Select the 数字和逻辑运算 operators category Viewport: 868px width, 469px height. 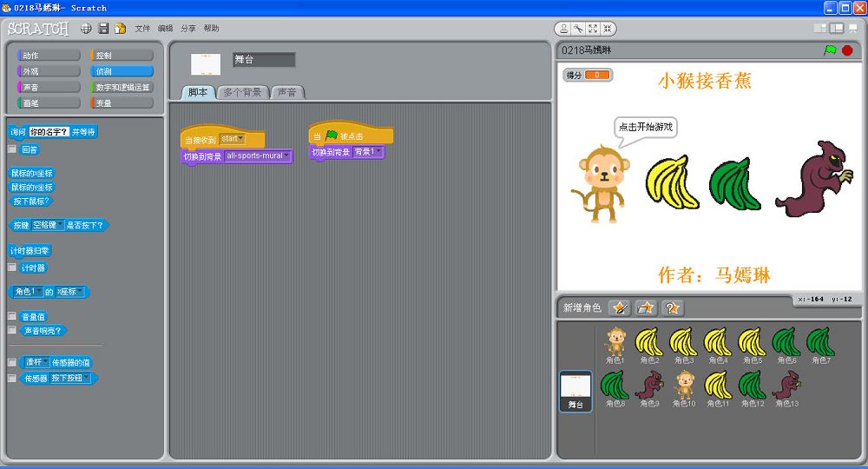122,88
